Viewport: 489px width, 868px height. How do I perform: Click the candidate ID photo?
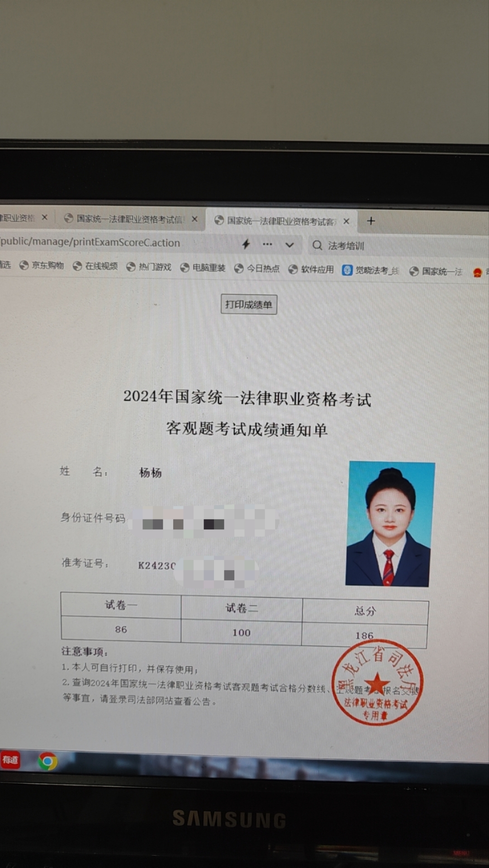coord(389,524)
